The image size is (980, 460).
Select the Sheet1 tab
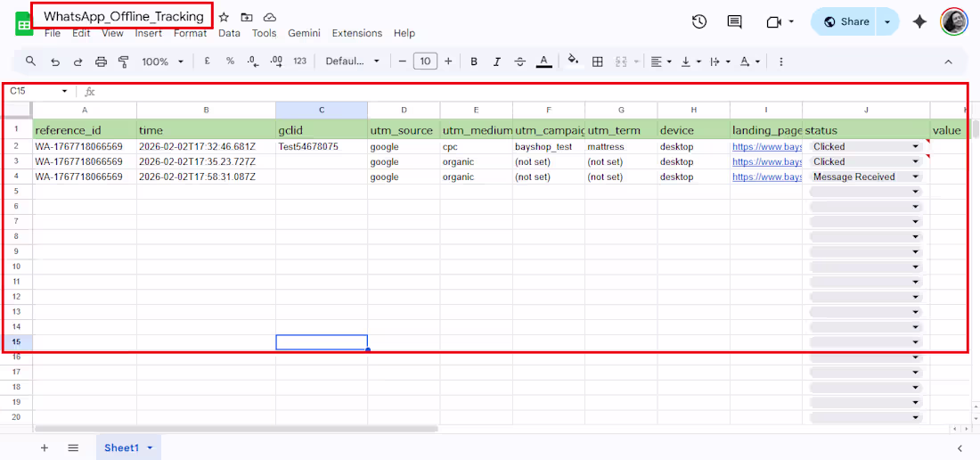pyautogui.click(x=121, y=448)
